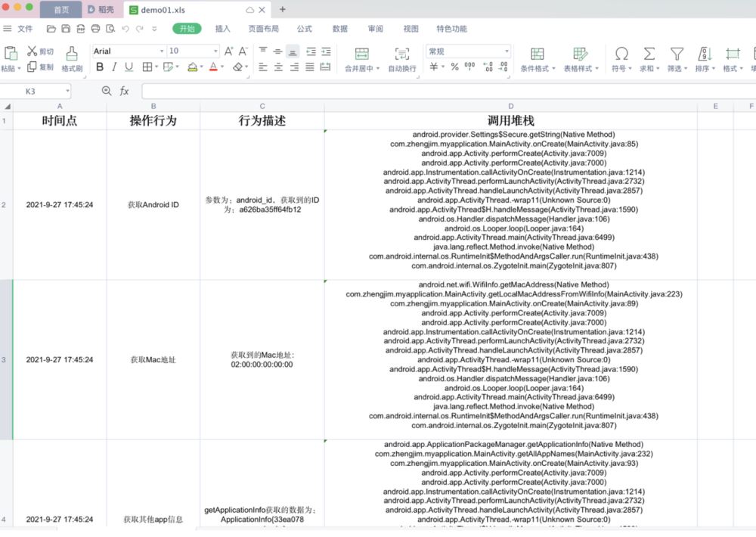Toggle align left horizontal alignment
Screen dimensions: 756x537
[x=263, y=67]
